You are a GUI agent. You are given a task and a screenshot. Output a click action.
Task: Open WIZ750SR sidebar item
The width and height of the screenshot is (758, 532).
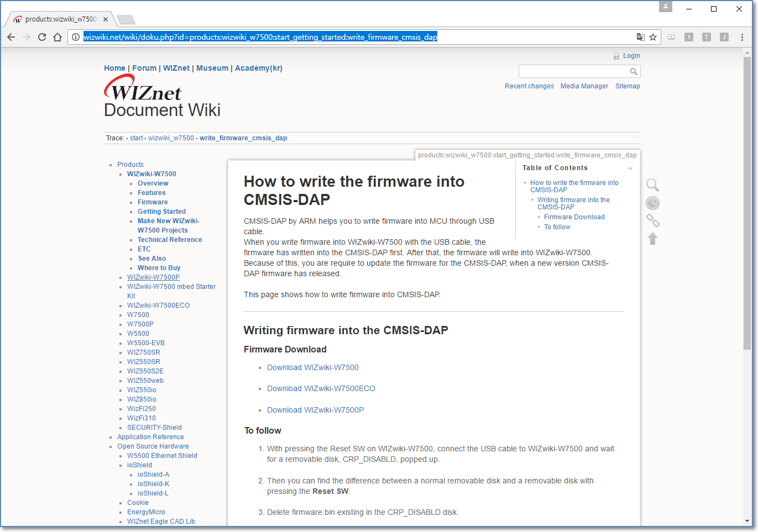pyautogui.click(x=144, y=352)
